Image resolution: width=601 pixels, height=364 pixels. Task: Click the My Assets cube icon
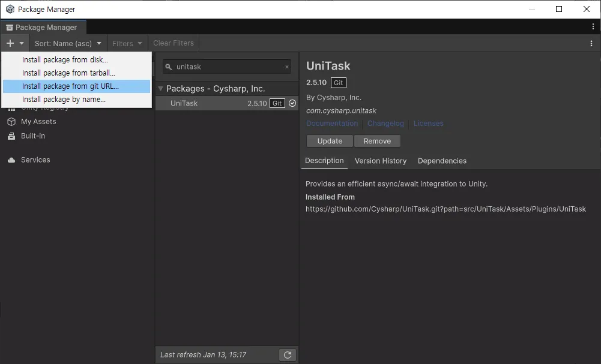(11, 122)
